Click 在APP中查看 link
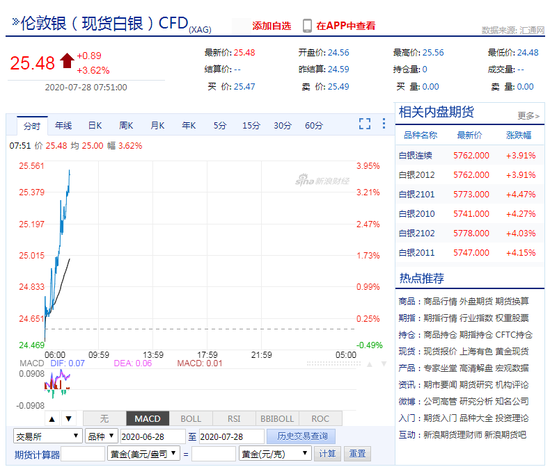This screenshot has height=467, width=550. (346, 26)
